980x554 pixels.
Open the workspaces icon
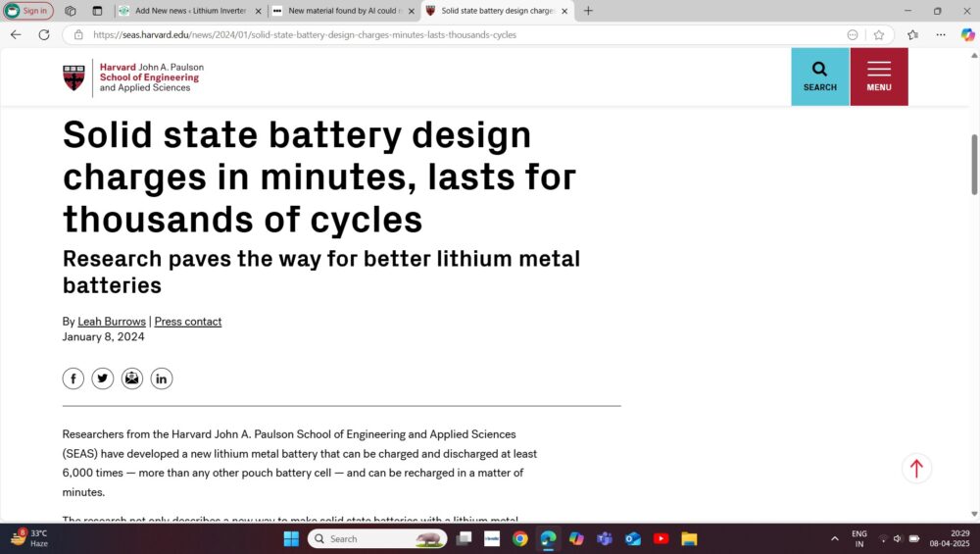point(70,11)
